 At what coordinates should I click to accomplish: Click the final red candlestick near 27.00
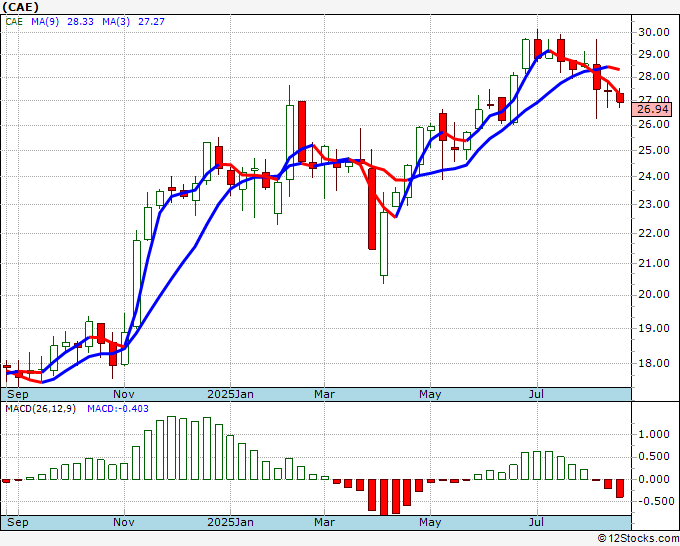pyautogui.click(x=620, y=98)
